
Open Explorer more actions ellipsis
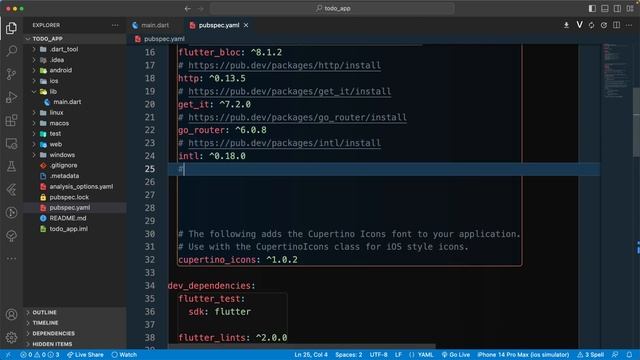[x=115, y=25]
